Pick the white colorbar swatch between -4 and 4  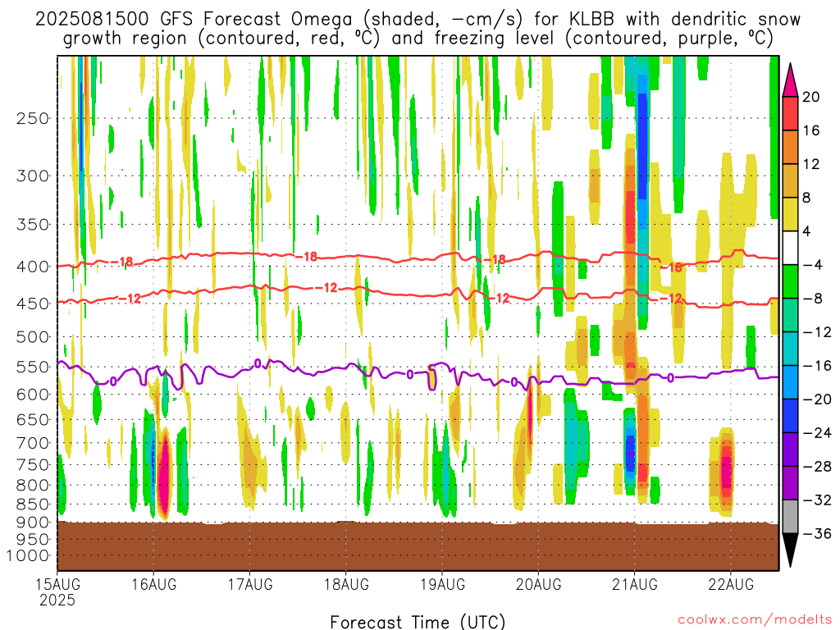pos(790,248)
